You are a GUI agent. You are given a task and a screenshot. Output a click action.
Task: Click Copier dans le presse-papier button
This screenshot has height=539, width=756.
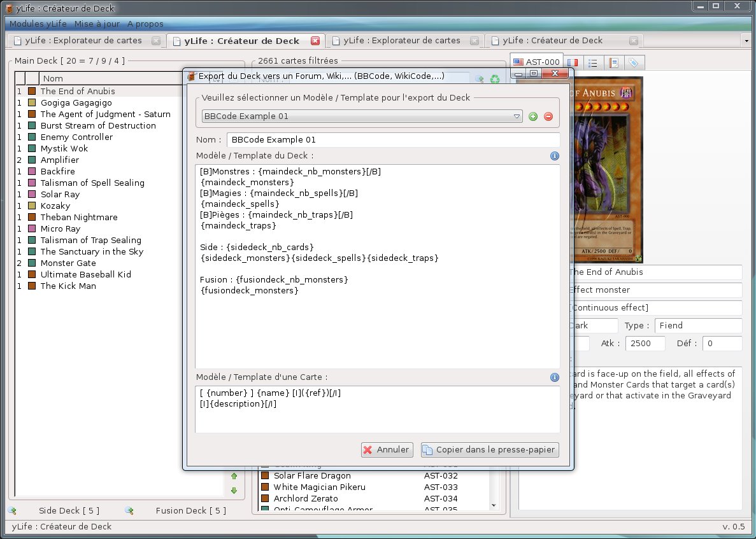[490, 449]
